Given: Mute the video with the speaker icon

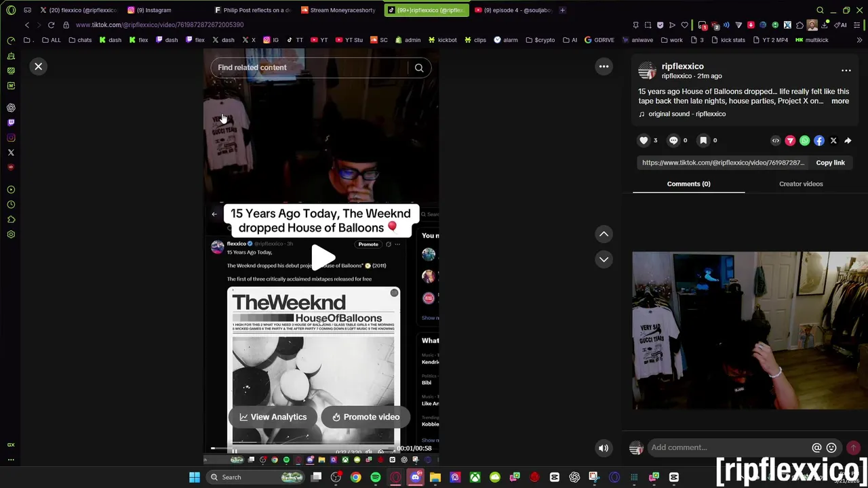Looking at the screenshot, I should (603, 448).
